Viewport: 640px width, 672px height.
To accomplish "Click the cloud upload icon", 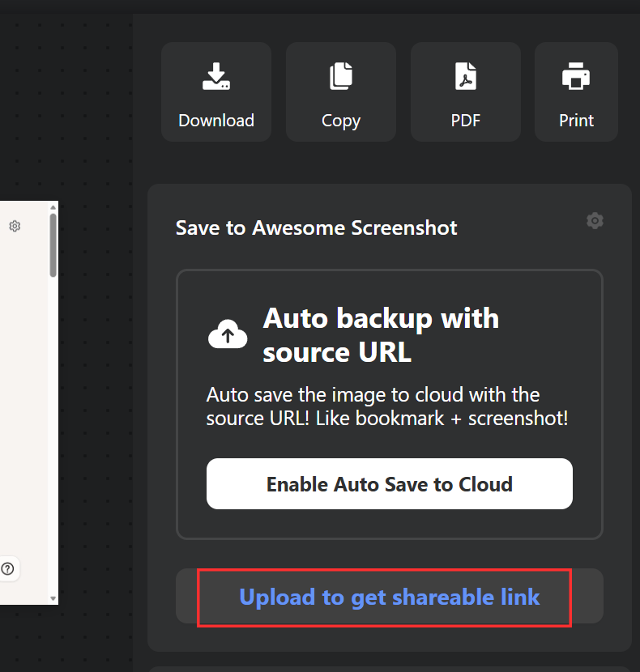I will click(228, 334).
